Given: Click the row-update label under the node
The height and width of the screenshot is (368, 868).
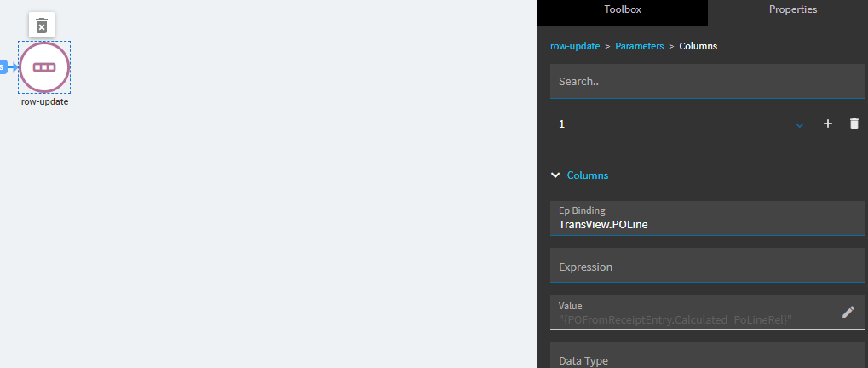Looking at the screenshot, I should [44, 101].
